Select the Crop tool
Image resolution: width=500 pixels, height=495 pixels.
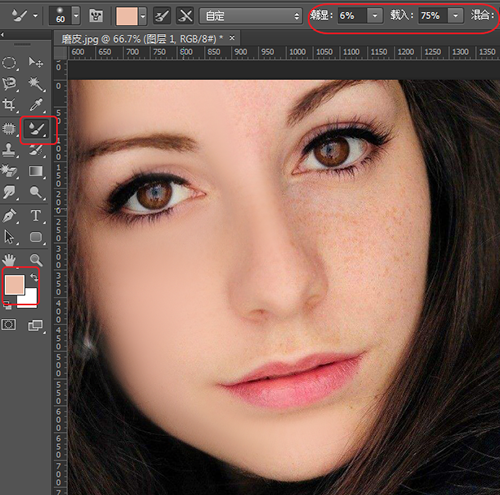(9, 105)
